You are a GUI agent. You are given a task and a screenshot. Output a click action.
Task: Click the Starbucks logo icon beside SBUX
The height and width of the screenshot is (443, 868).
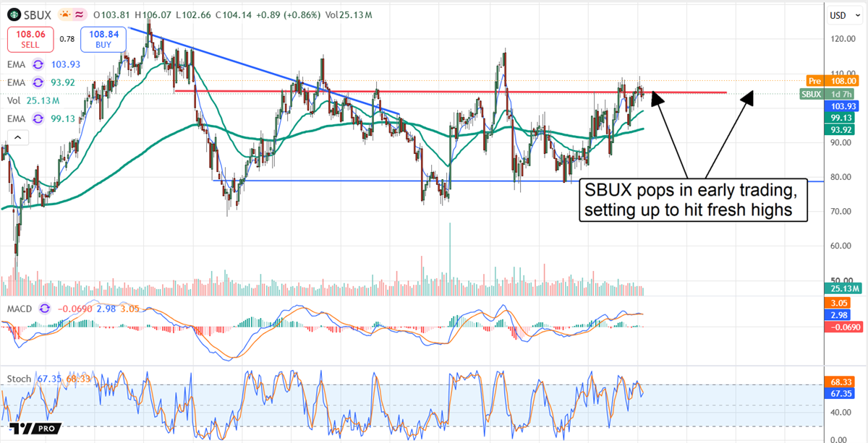[x=14, y=13]
